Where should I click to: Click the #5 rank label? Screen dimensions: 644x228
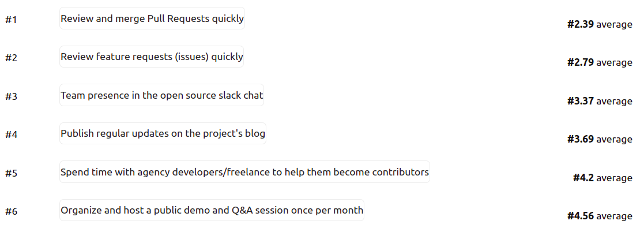[x=11, y=173]
